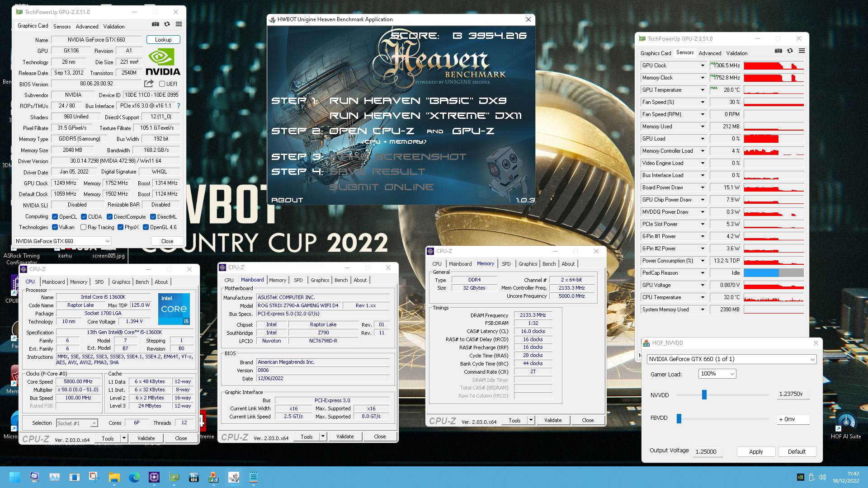Toggle Ray Tracing checkbox
This screenshot has width=868, height=488.
point(83,227)
